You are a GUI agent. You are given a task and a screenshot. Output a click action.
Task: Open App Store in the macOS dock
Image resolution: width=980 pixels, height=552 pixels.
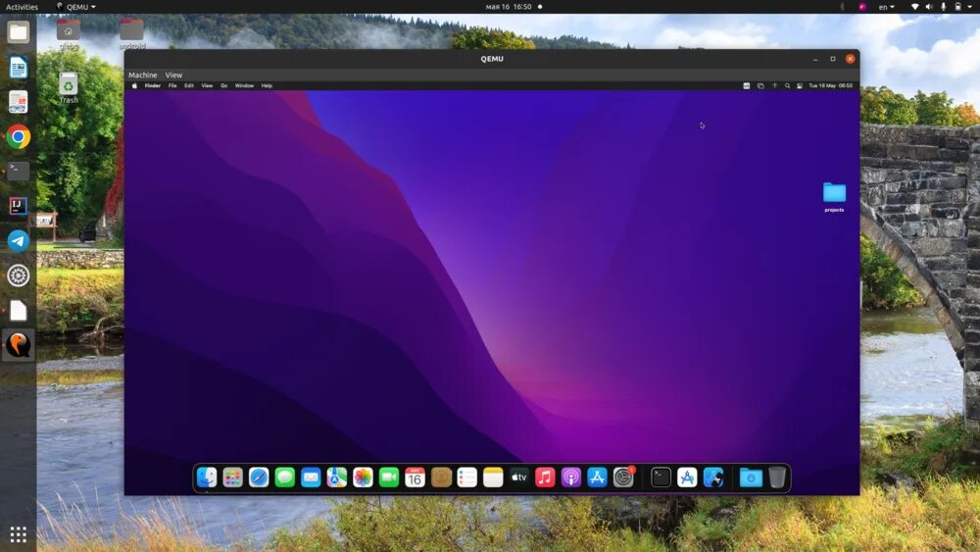(597, 477)
